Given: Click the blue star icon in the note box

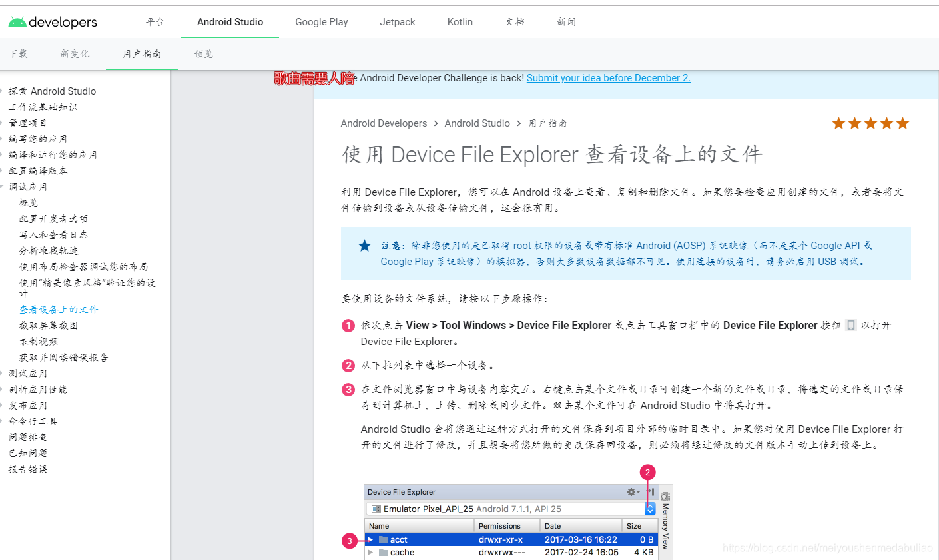Looking at the screenshot, I should coord(364,246).
